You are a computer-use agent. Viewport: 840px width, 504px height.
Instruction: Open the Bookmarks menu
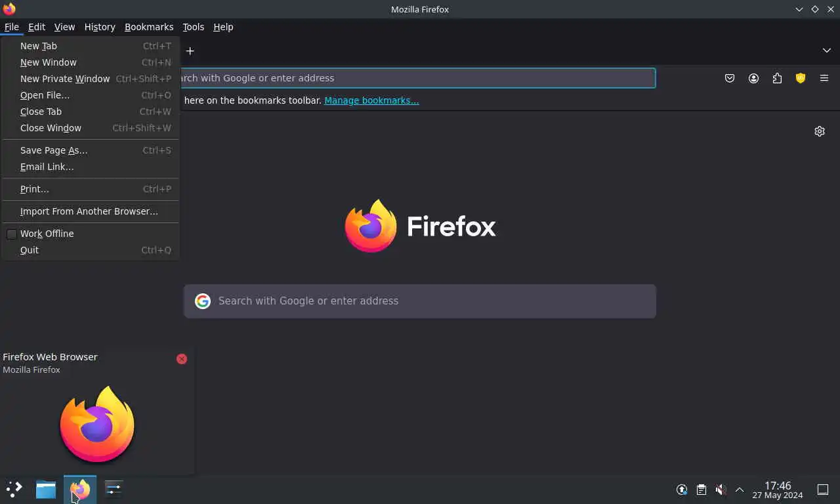(149, 27)
